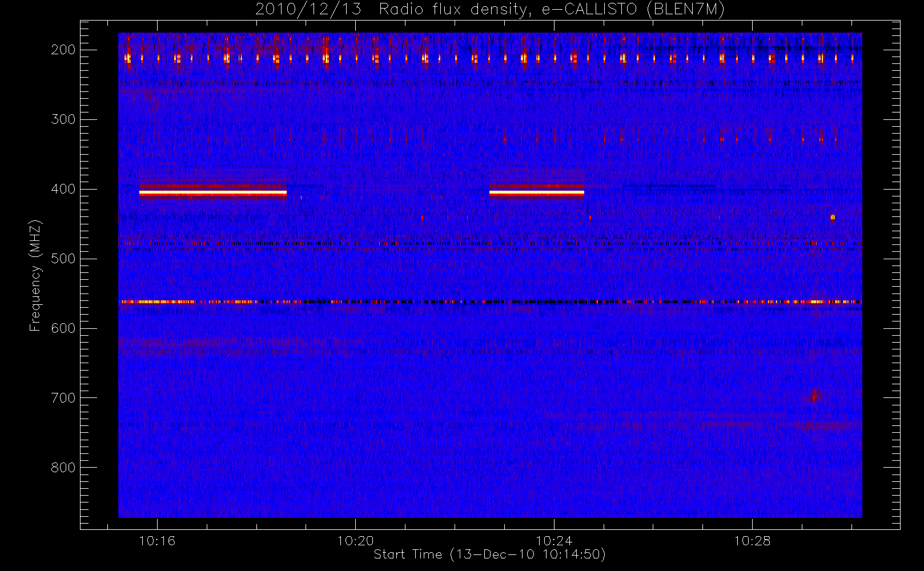This screenshot has height=571, width=924.
Task: Click the 10:20 time tick label
Action: pos(355,541)
